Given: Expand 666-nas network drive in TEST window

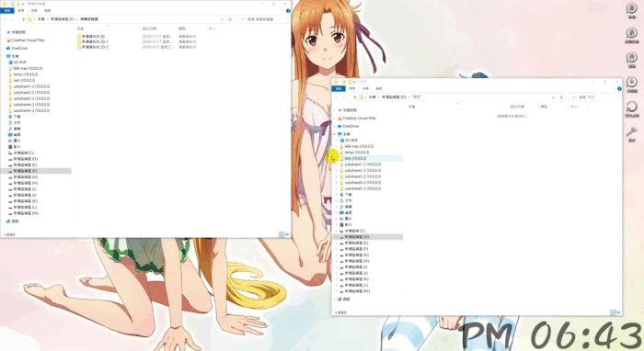Looking at the screenshot, I should point(337,146).
